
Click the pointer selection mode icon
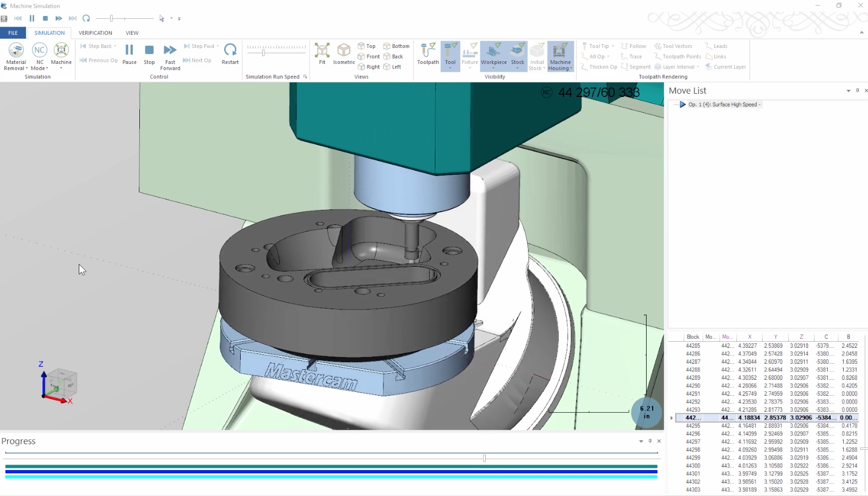[162, 18]
